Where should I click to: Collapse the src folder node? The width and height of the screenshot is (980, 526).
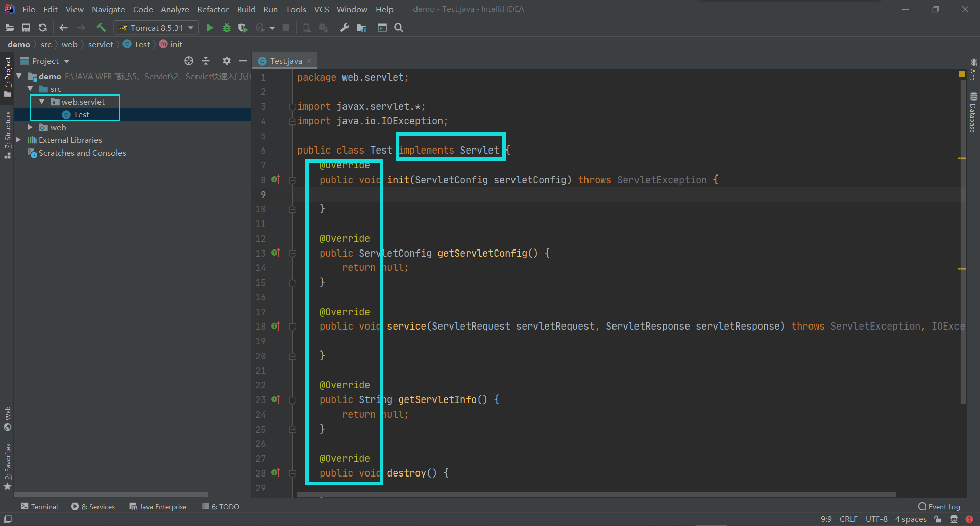coord(31,89)
